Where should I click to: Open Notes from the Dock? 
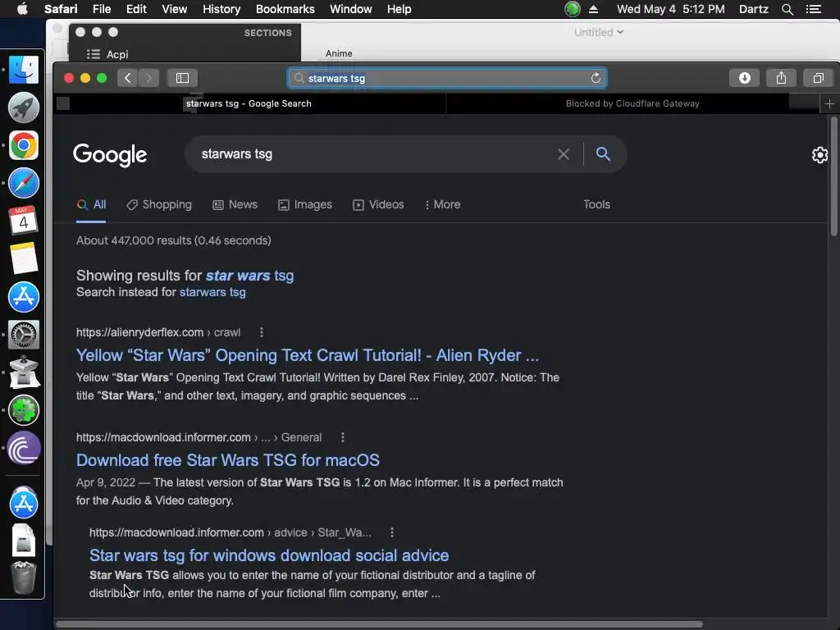click(x=24, y=258)
